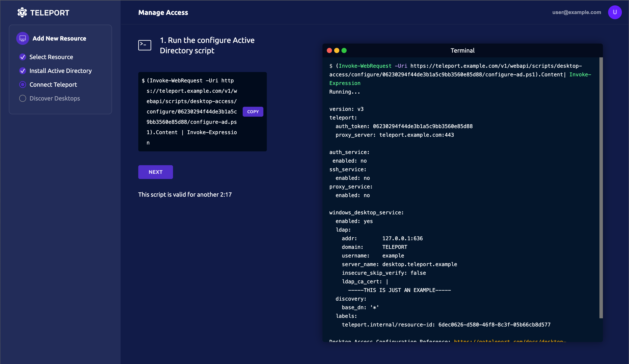The width and height of the screenshot is (629, 364).
Task: Click the TELEPORT brand name text
Action: pyautogui.click(x=50, y=13)
